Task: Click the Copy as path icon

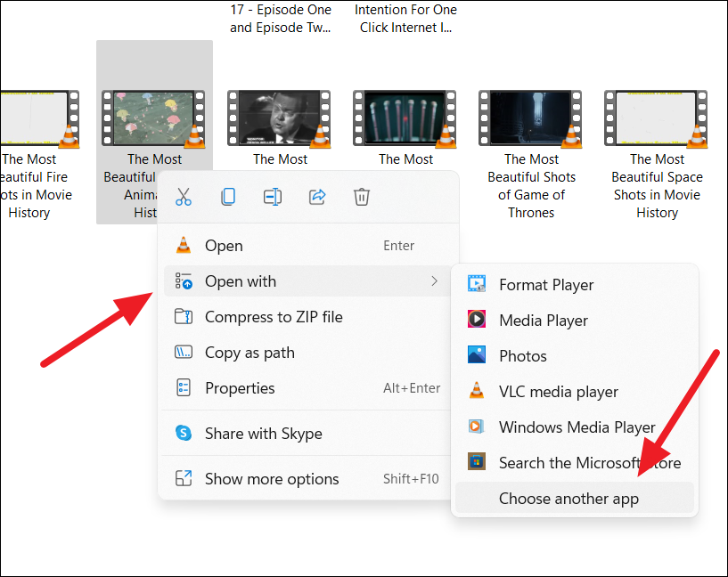Action: click(x=184, y=352)
